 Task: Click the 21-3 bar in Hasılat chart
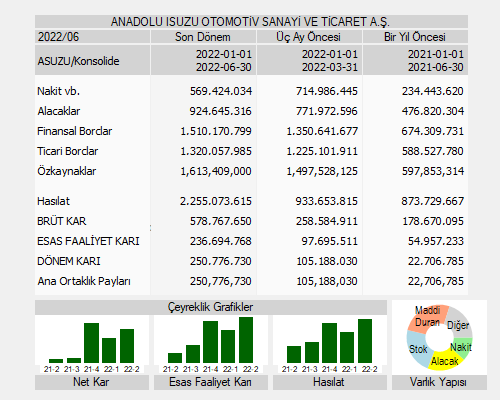[312, 352]
